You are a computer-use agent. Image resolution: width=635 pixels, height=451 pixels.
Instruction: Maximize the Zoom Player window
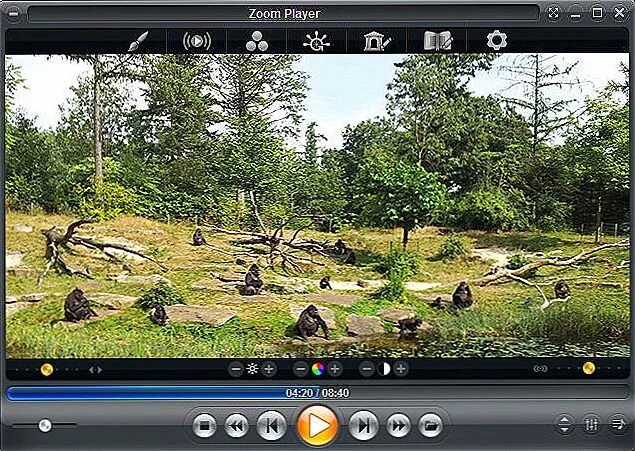pyautogui.click(x=597, y=13)
